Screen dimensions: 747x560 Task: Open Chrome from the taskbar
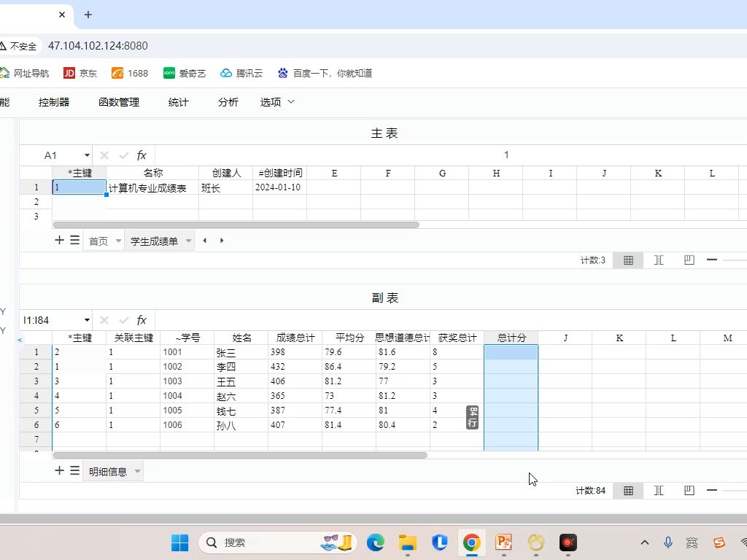472,542
